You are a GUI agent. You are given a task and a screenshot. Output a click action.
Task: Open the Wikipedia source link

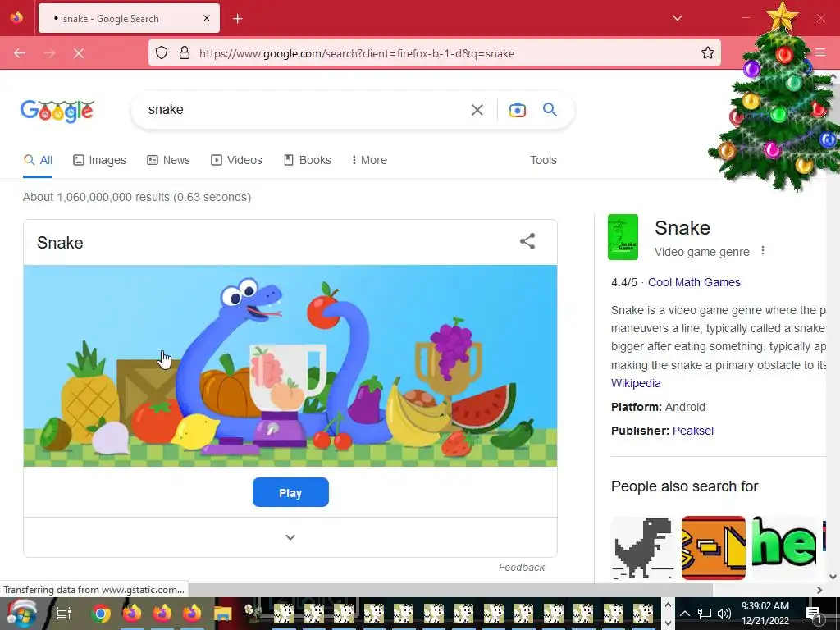point(636,383)
